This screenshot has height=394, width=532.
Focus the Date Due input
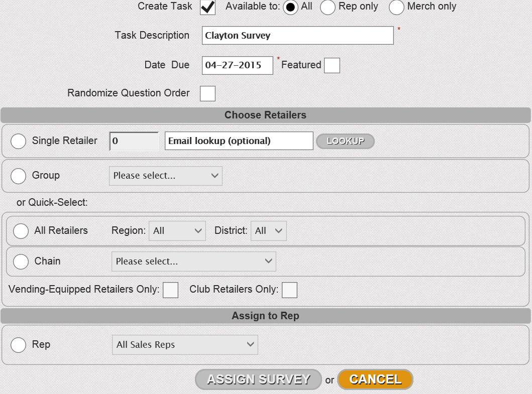pyautogui.click(x=237, y=65)
